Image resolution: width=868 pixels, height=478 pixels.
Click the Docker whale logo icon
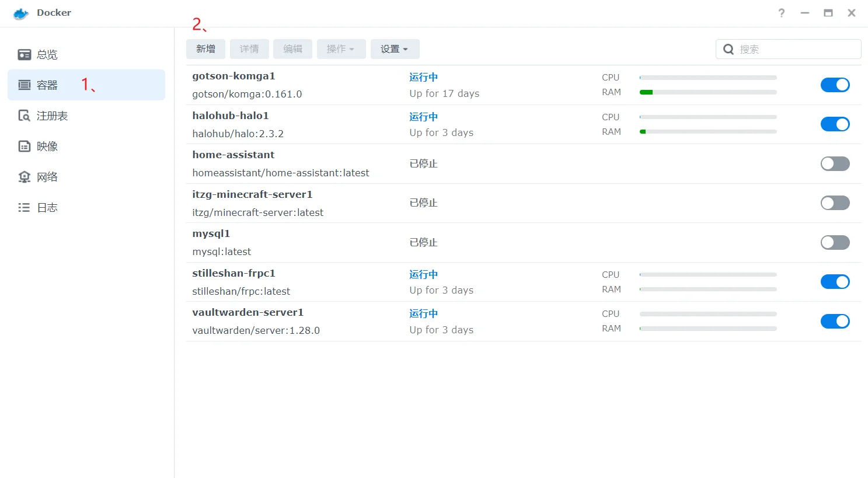click(21, 13)
